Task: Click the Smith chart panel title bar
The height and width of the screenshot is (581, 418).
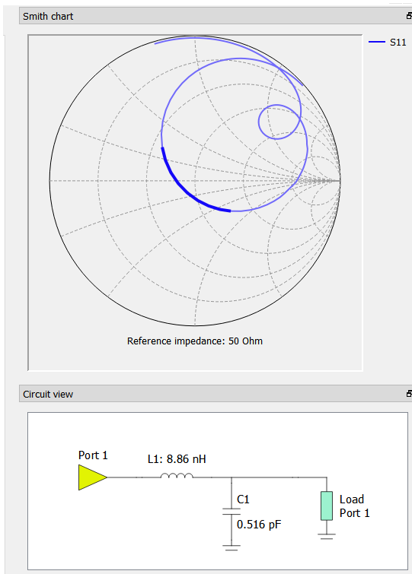Action: click(x=215, y=16)
